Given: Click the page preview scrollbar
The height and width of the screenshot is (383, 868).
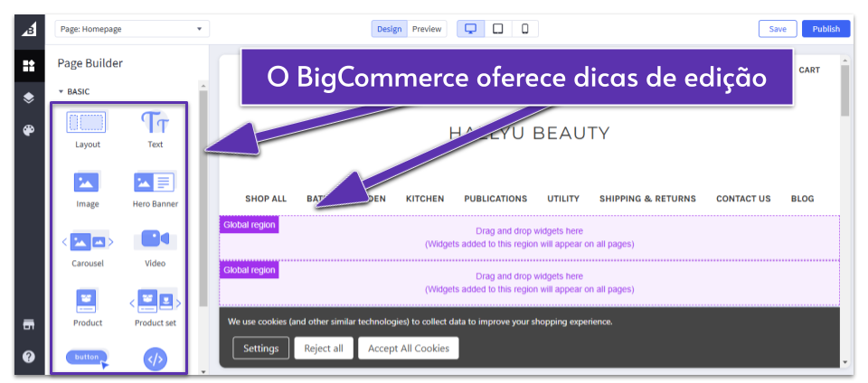Looking at the screenshot, I should point(844,89).
